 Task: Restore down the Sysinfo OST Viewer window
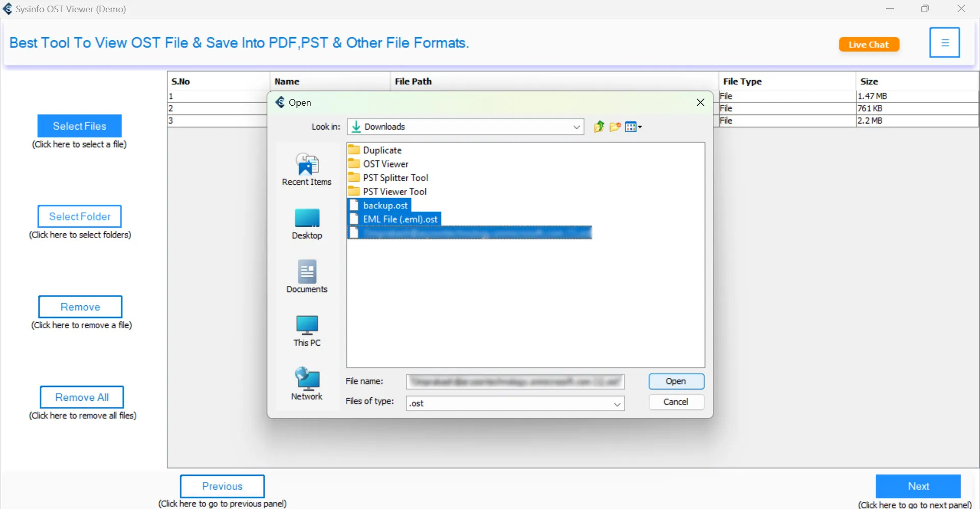coord(925,9)
